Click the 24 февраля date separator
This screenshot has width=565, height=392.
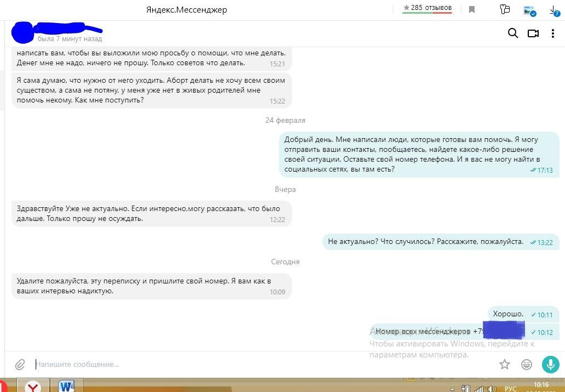pyautogui.click(x=285, y=121)
